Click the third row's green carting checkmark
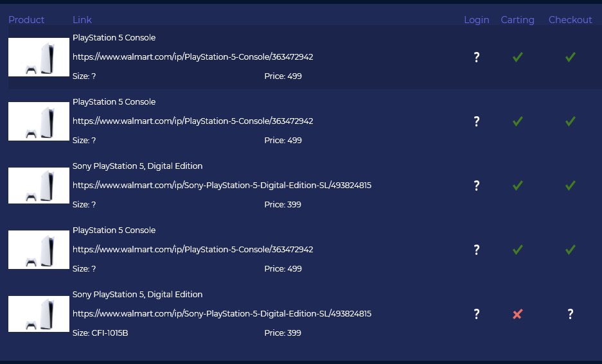Image resolution: width=602 pixels, height=364 pixels. (518, 186)
